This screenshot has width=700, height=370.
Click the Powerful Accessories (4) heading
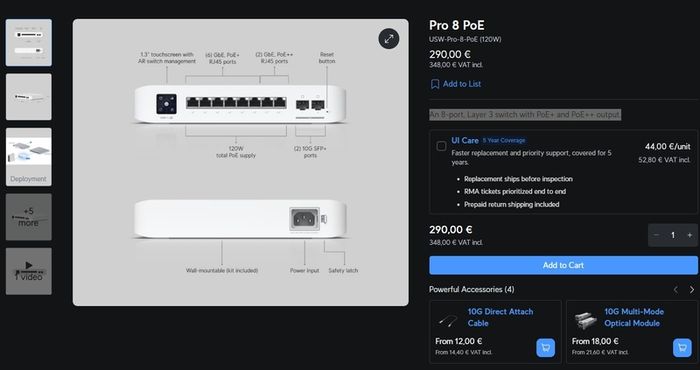click(471, 290)
